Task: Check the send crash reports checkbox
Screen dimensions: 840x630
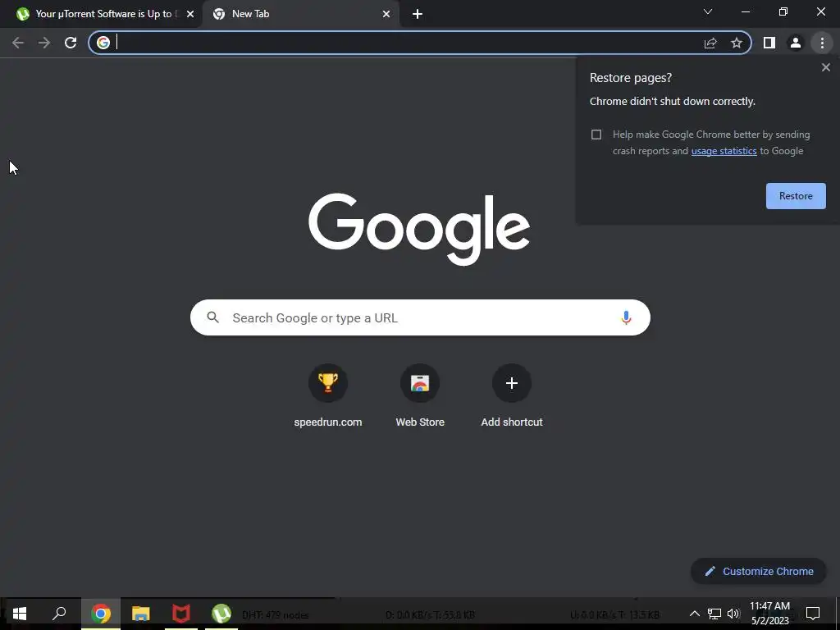Action: [x=596, y=135]
